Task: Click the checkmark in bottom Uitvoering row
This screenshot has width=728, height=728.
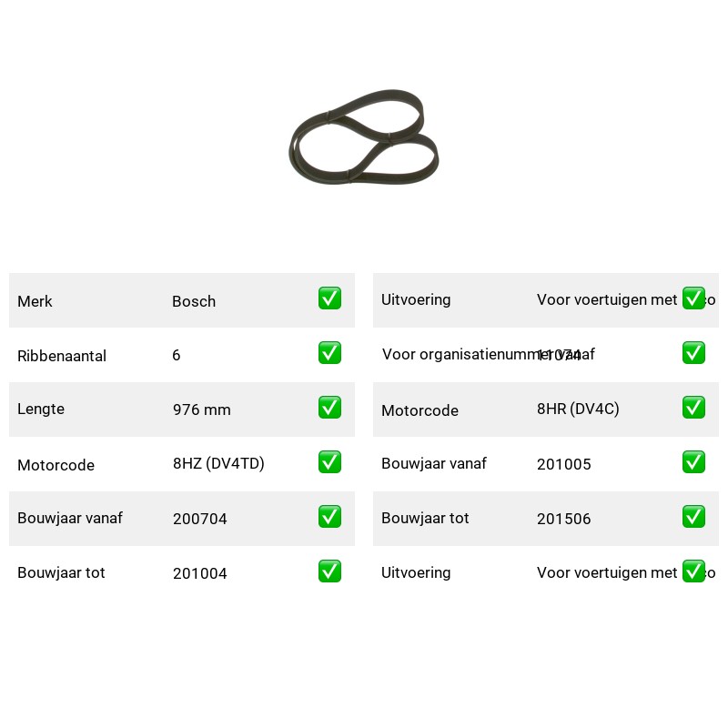Action: (x=693, y=571)
